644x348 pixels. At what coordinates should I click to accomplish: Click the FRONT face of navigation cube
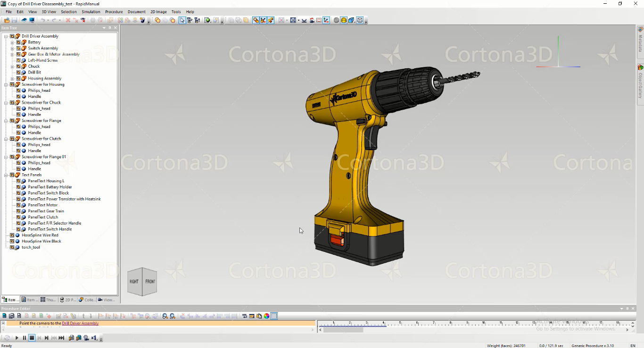point(150,282)
